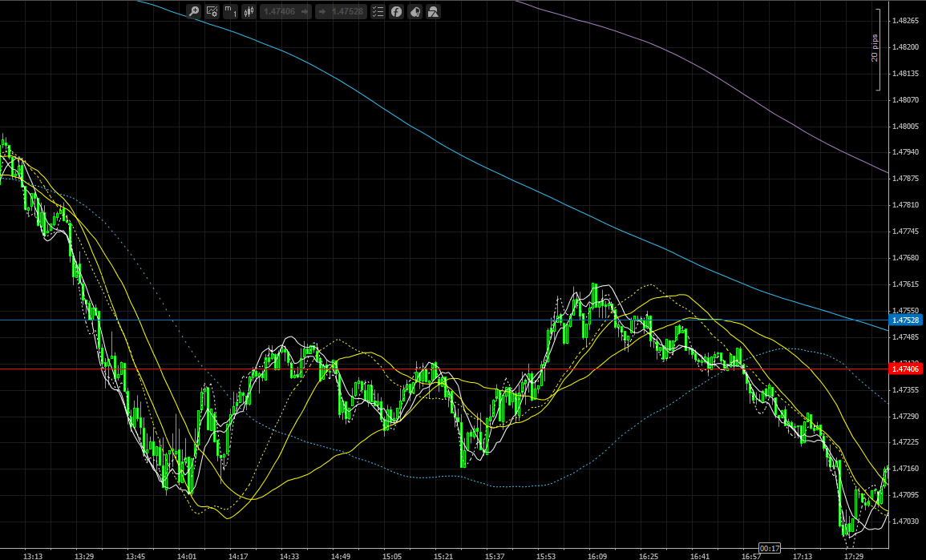Viewport: 926px width, 560px height.
Task: Click the blue 1.47528 price label
Action: click(x=907, y=320)
